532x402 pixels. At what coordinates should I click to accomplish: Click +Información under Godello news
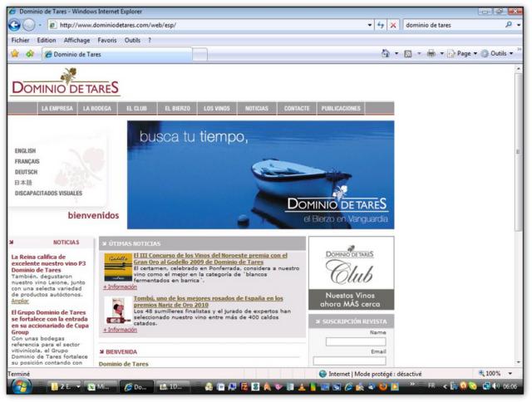click(x=120, y=287)
